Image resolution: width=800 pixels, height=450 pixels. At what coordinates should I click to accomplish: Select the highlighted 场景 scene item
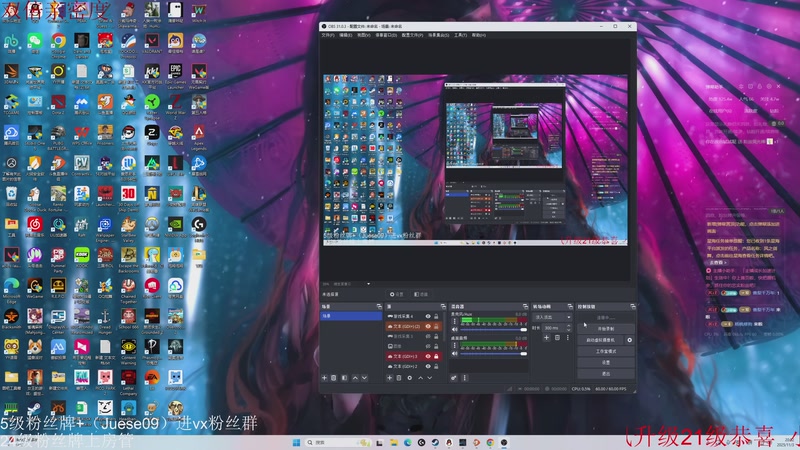pyautogui.click(x=351, y=316)
